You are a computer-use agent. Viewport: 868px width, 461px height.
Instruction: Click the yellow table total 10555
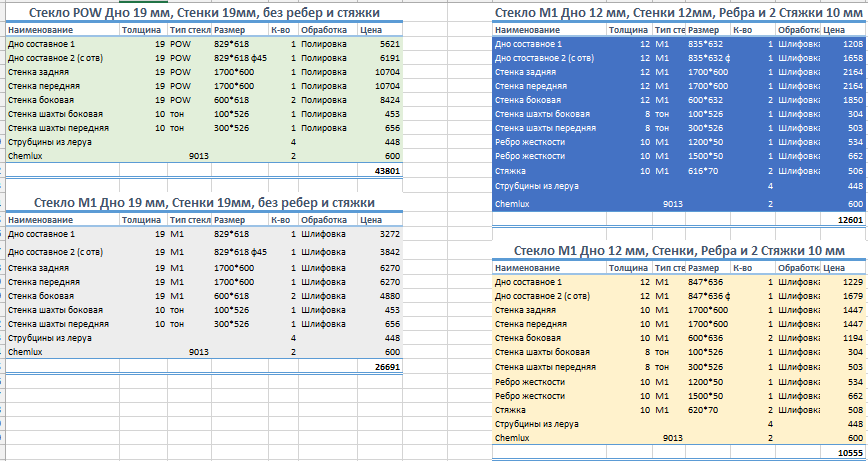click(850, 453)
